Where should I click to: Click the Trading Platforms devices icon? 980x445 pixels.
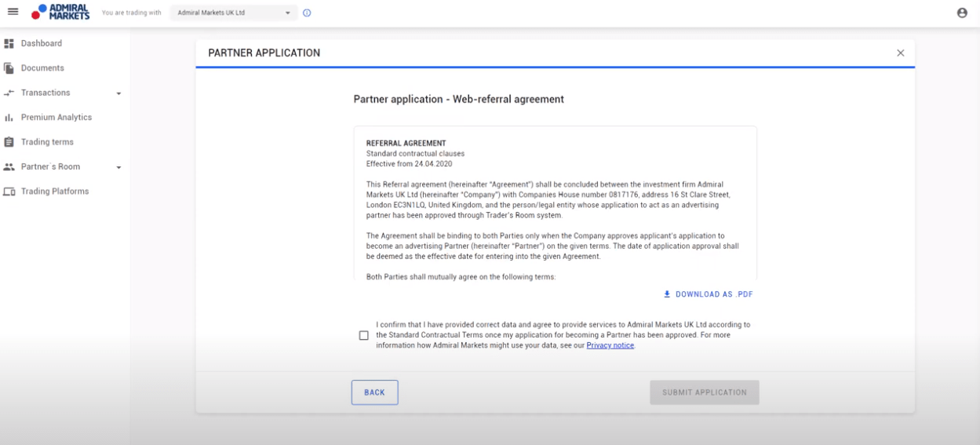(9, 191)
